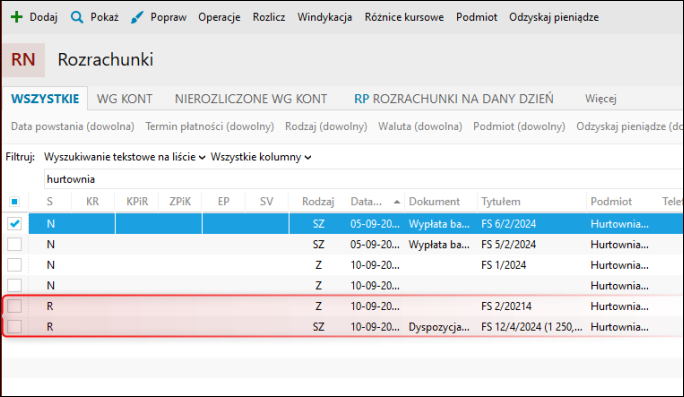684x397 pixels.
Task: Click the magnifier Pokaż icon
Action: tap(77, 17)
